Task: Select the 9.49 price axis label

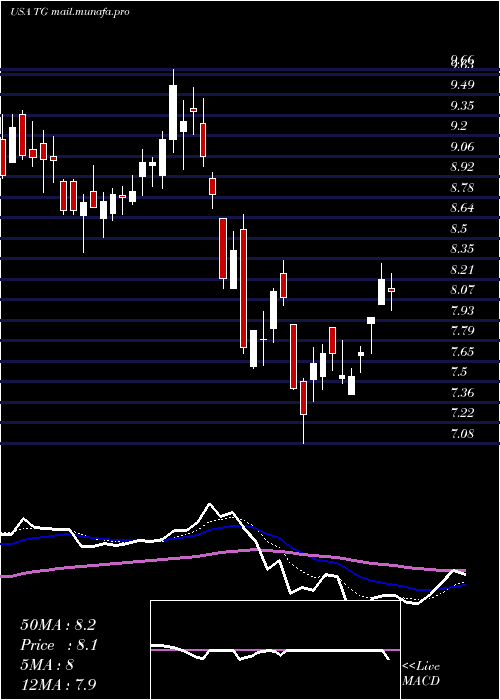Action: [462, 85]
